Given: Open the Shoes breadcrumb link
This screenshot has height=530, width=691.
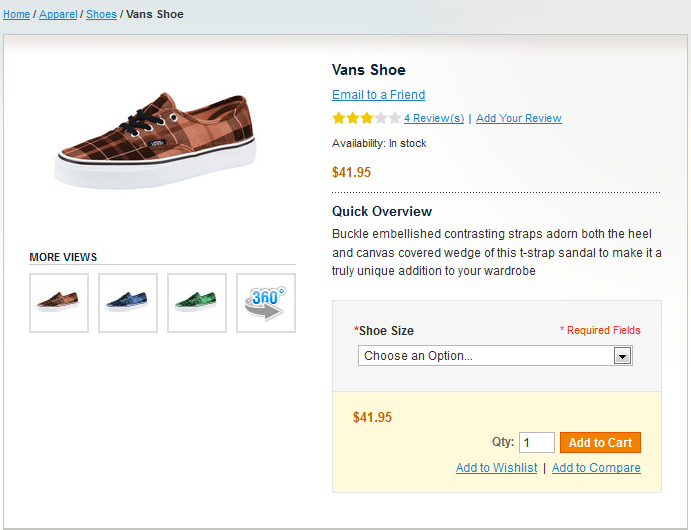Looking at the screenshot, I should coord(101,15).
